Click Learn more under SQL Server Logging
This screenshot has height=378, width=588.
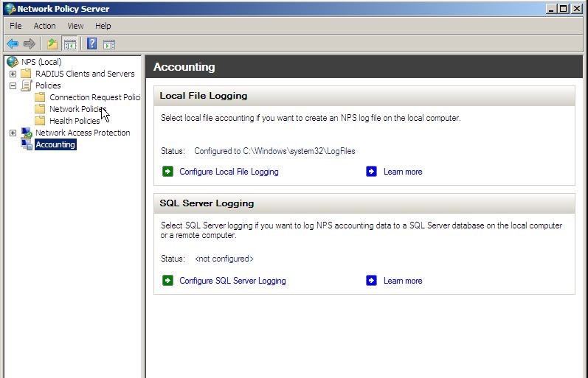(x=403, y=281)
